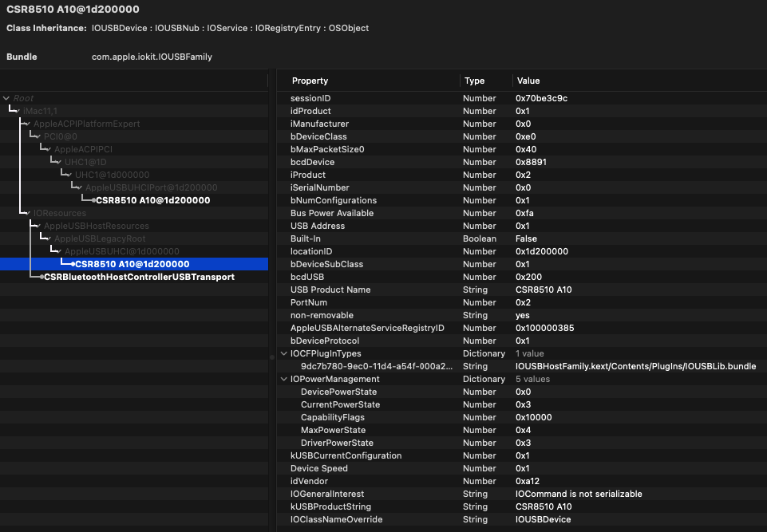Click the 0x70be3c9c sessionID value

pos(541,98)
